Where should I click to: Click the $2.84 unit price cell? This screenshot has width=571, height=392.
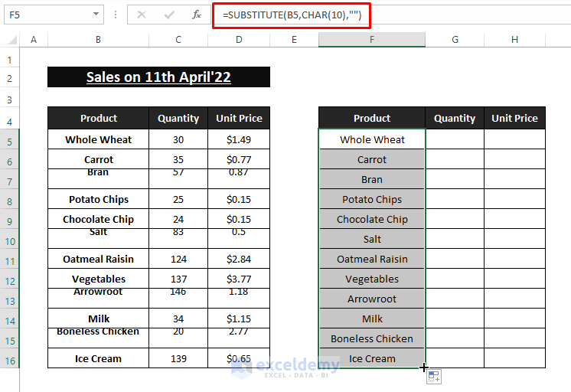tap(239, 259)
